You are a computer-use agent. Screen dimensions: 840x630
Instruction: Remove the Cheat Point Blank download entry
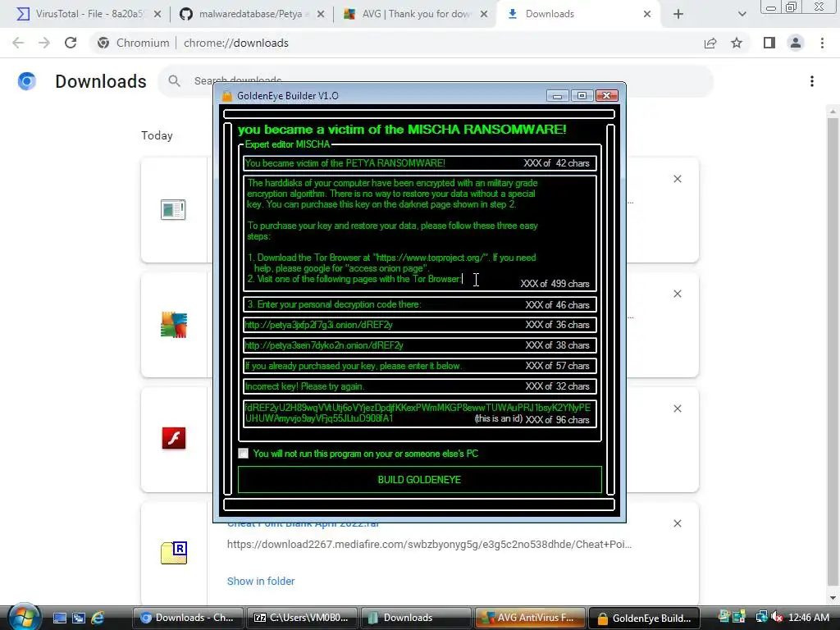(x=678, y=523)
